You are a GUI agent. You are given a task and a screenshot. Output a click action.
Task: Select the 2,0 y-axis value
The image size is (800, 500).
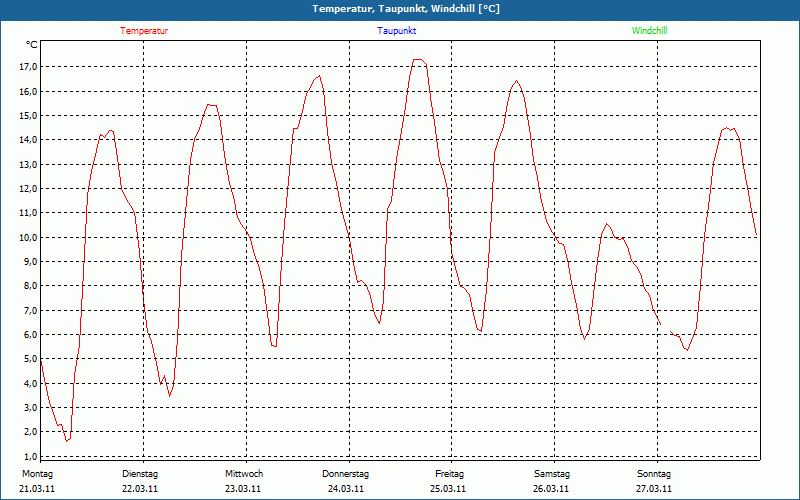pyautogui.click(x=30, y=432)
